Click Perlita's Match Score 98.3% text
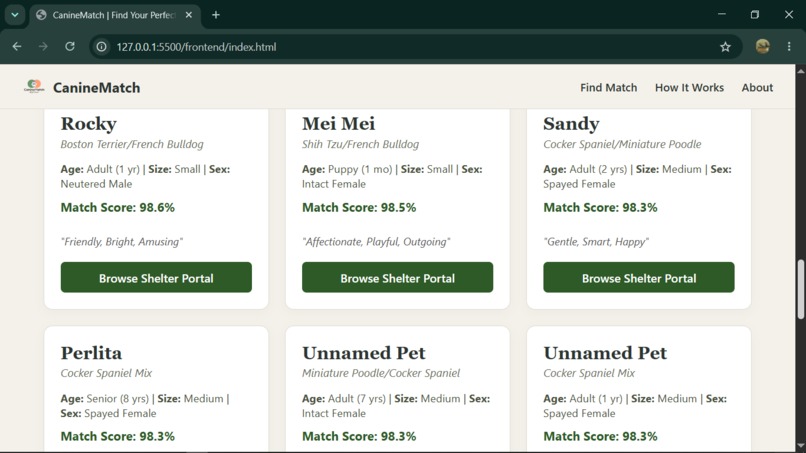The height and width of the screenshot is (453, 806). [x=118, y=437]
